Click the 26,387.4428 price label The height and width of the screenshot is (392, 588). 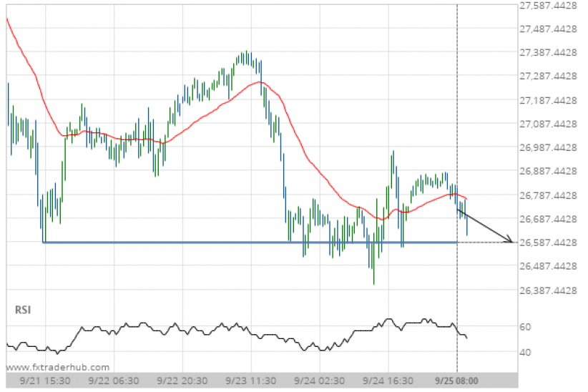click(548, 290)
